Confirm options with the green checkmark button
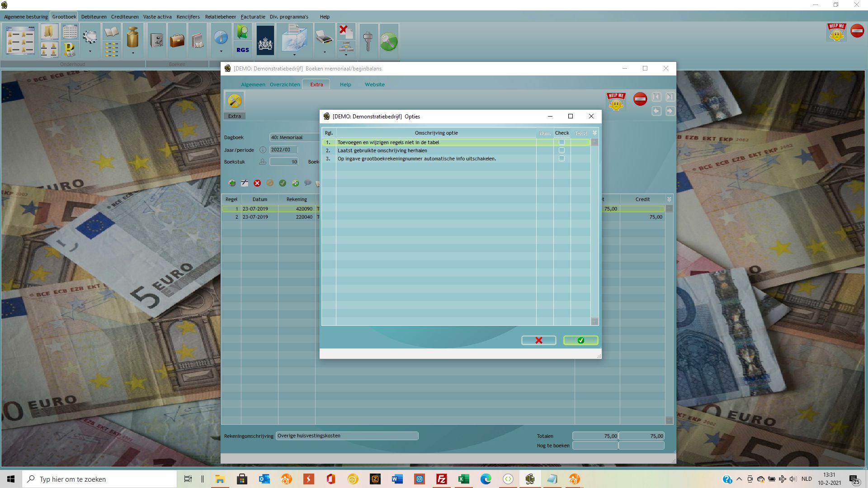Screen dimensions: 868x488 (x=580, y=340)
